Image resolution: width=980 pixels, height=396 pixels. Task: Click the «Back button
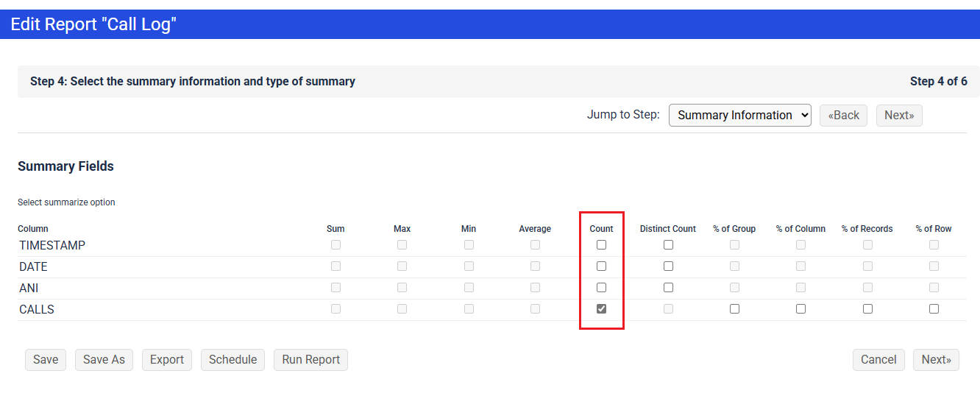tap(844, 116)
